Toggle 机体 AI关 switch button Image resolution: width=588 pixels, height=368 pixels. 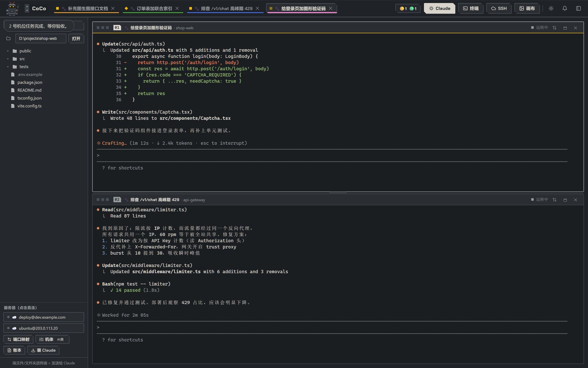coord(52,339)
